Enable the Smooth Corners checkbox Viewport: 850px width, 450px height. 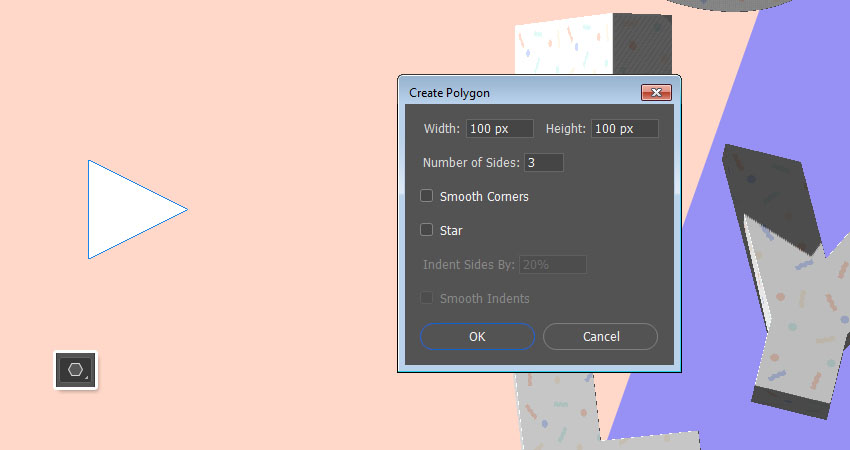coord(427,196)
